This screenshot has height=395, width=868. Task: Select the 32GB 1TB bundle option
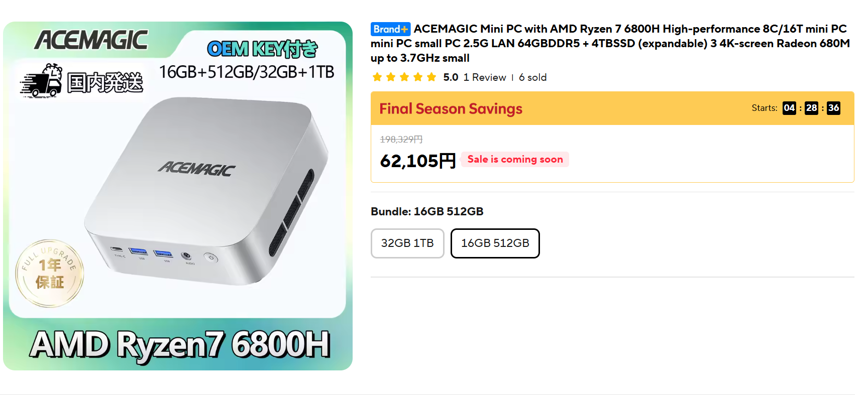pyautogui.click(x=407, y=243)
